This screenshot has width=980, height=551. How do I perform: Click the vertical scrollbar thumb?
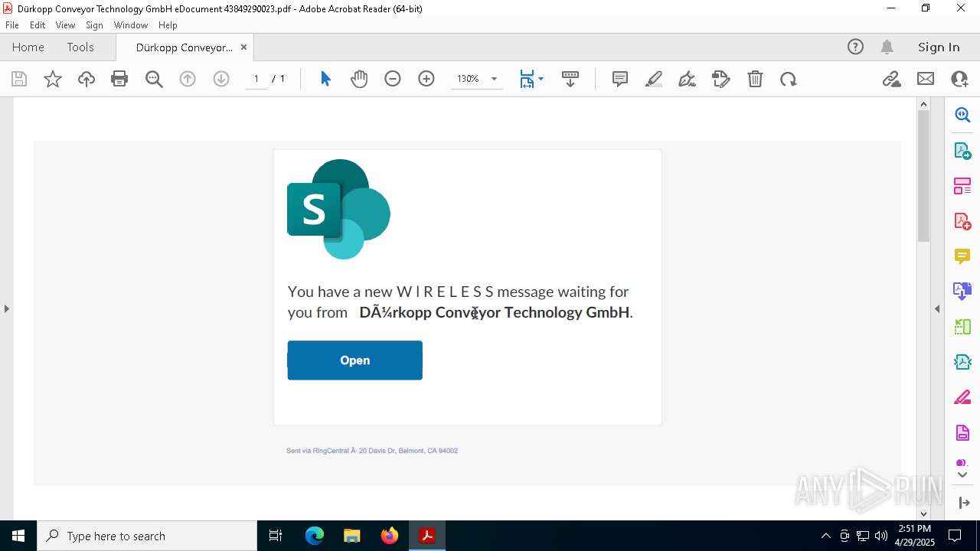[923, 176]
